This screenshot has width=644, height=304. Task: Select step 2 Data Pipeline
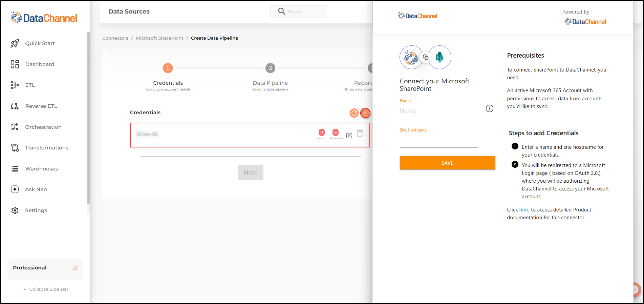270,68
